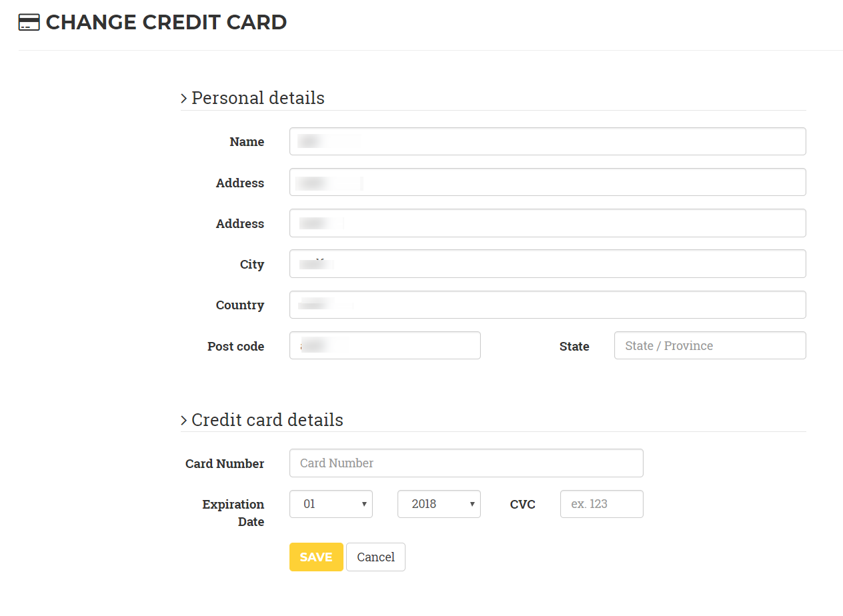The width and height of the screenshot is (843, 616).
Task: Click the Change Credit Card page title
Action: 166,22
